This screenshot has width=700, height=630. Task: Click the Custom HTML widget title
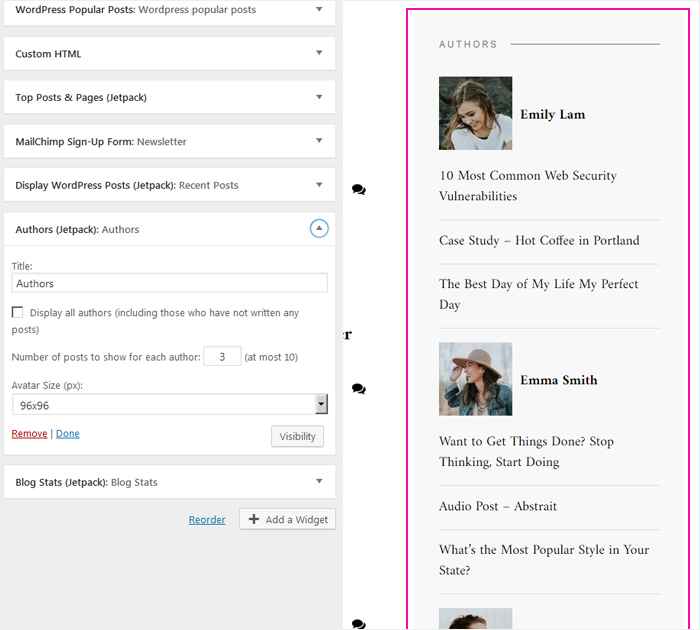click(x=48, y=54)
